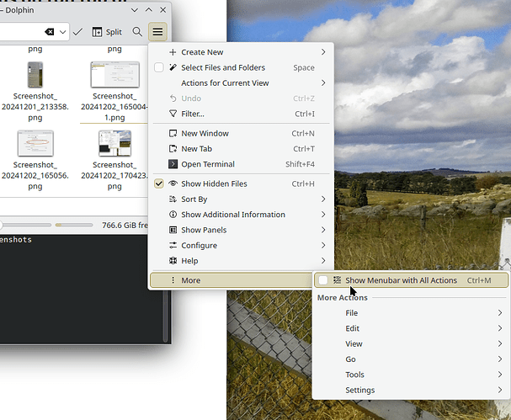The image size is (511, 420).
Task: Expand the Create New submenu arrow
Action: 323,52
